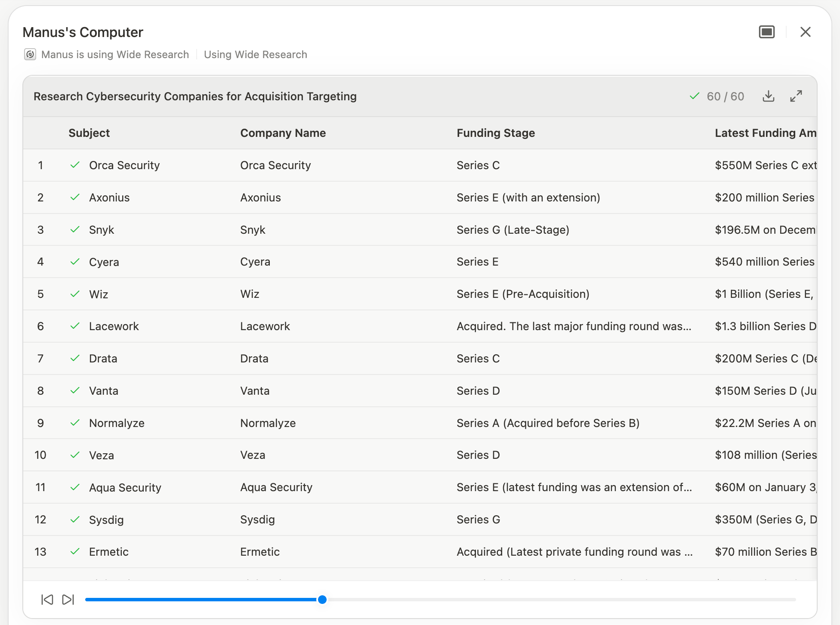The width and height of the screenshot is (840, 625).
Task: Click the playback progress slider handle
Action: click(322, 599)
